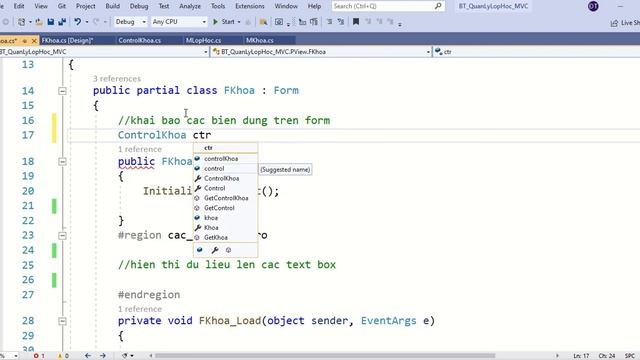This screenshot has width=640, height=360.
Task: Toggle the methods IntelliSense filter
Action: coord(229,250)
